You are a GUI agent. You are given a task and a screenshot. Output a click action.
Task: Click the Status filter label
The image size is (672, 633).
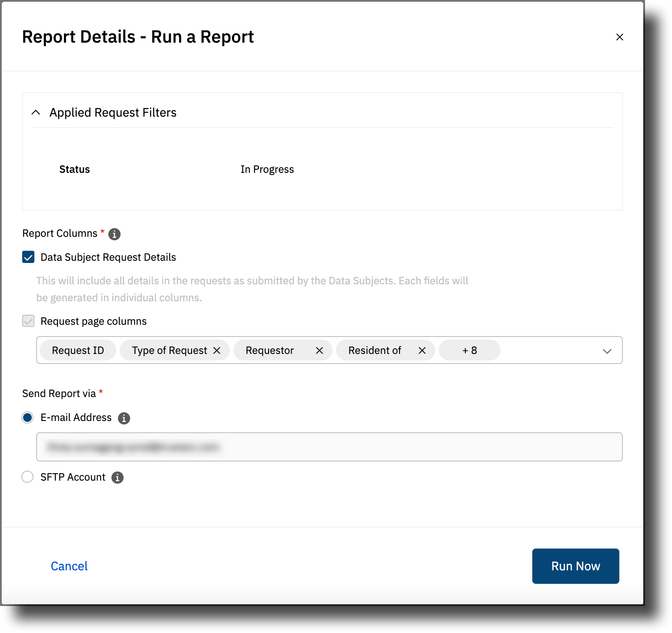[74, 169]
